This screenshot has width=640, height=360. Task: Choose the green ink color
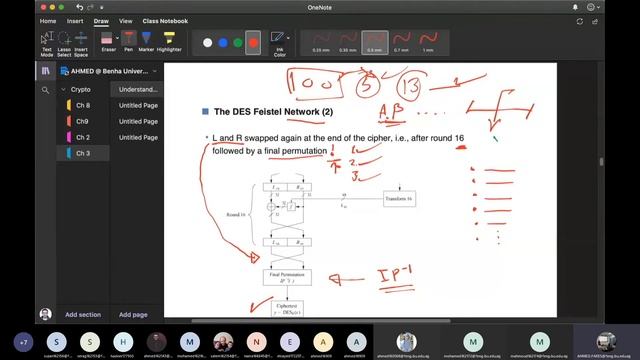point(238,42)
